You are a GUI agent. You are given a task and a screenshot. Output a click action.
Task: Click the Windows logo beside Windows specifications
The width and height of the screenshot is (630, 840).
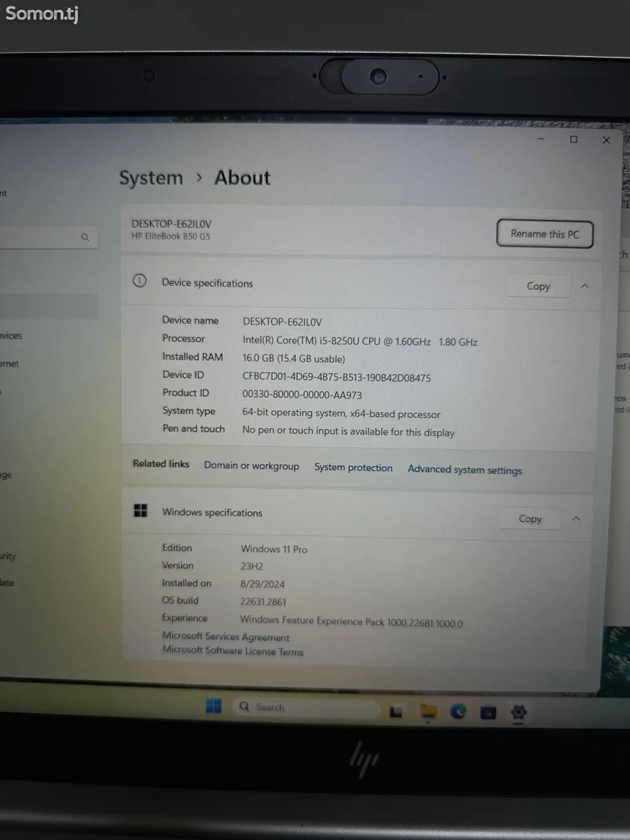click(x=141, y=510)
